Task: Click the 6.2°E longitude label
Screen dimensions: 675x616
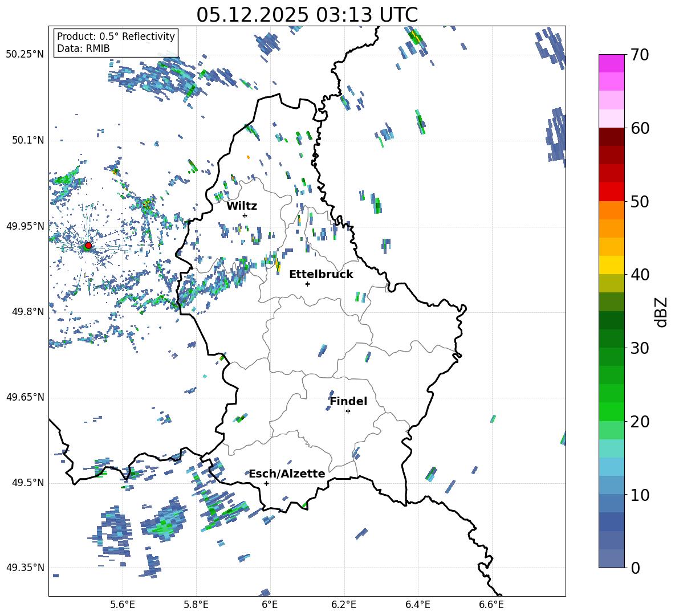Action: point(344,605)
